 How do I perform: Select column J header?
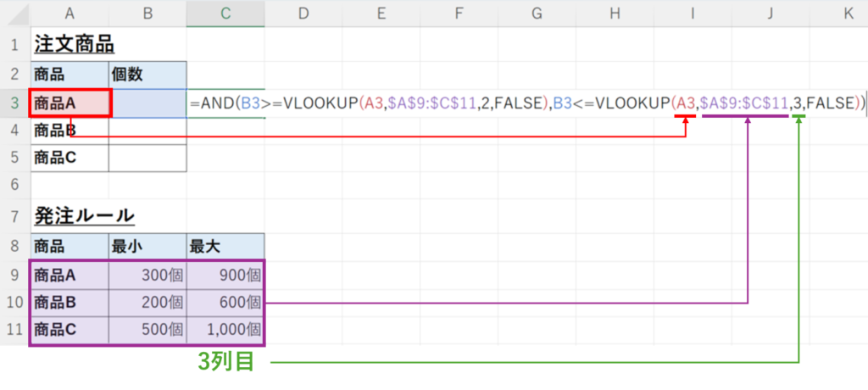[x=770, y=14]
